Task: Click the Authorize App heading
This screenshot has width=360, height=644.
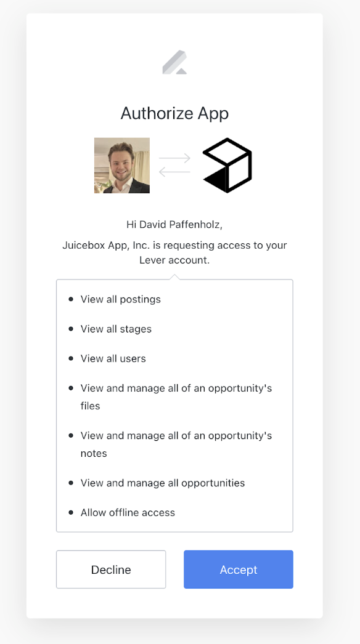Action: tap(175, 113)
